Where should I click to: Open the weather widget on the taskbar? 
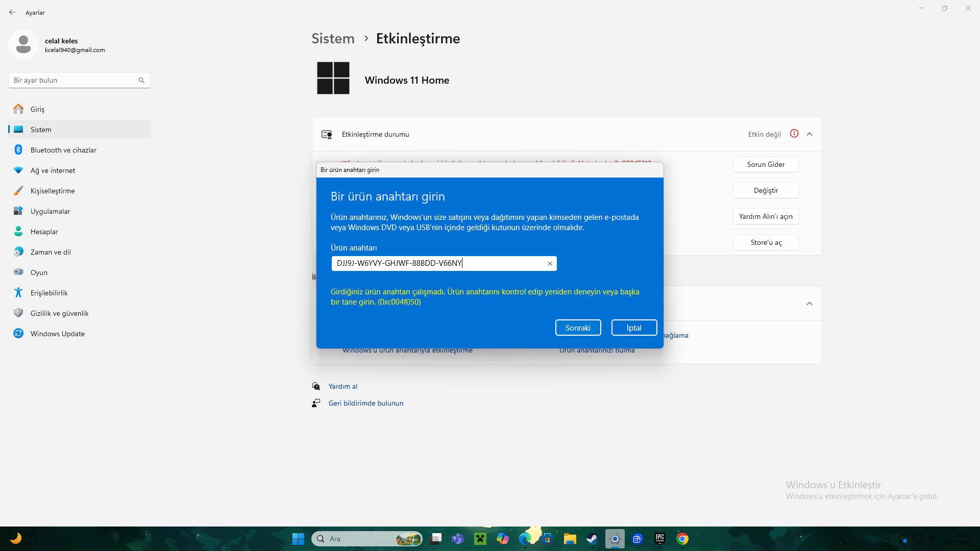(x=23, y=539)
